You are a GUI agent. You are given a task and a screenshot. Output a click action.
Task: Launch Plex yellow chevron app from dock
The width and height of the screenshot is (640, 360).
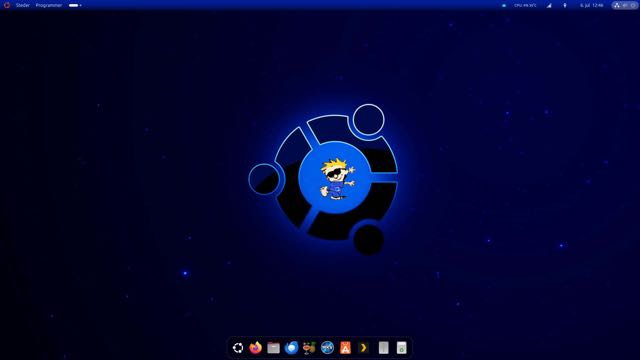click(x=363, y=348)
